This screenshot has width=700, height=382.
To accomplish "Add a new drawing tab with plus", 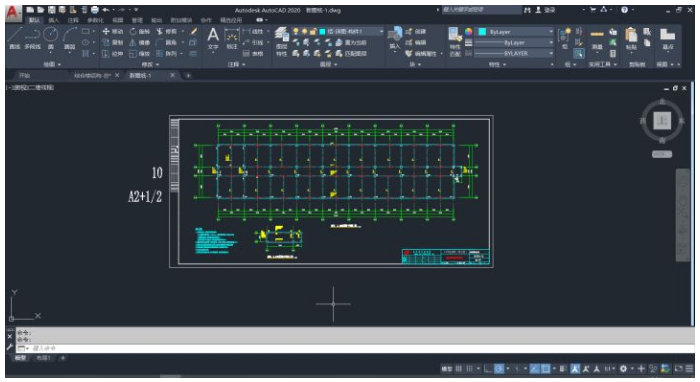I will tap(188, 75).
